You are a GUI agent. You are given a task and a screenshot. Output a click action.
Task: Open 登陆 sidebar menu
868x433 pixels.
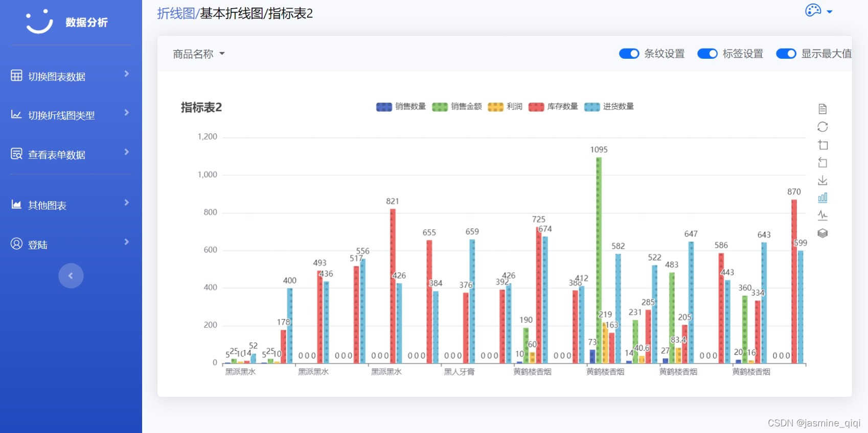coord(71,244)
